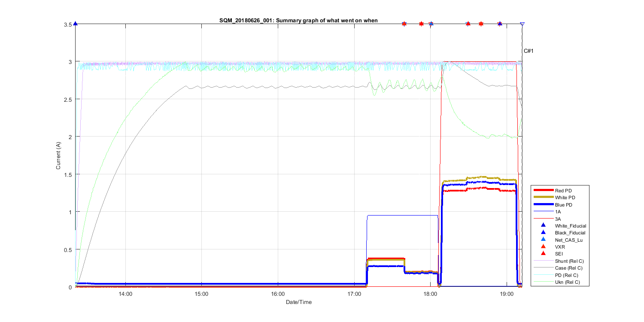This screenshot has width=644, height=322.
Task: Select the top-axis event marker at 18:00
Action: (431, 24)
